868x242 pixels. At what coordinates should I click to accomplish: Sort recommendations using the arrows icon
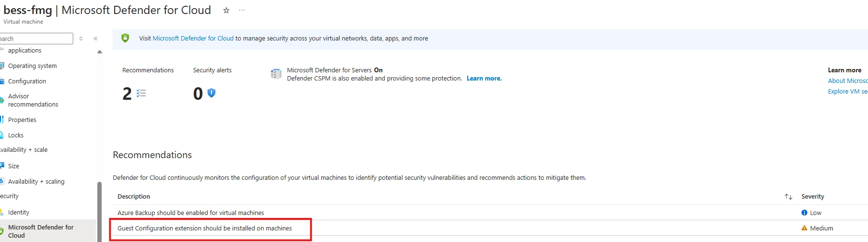[x=789, y=197]
